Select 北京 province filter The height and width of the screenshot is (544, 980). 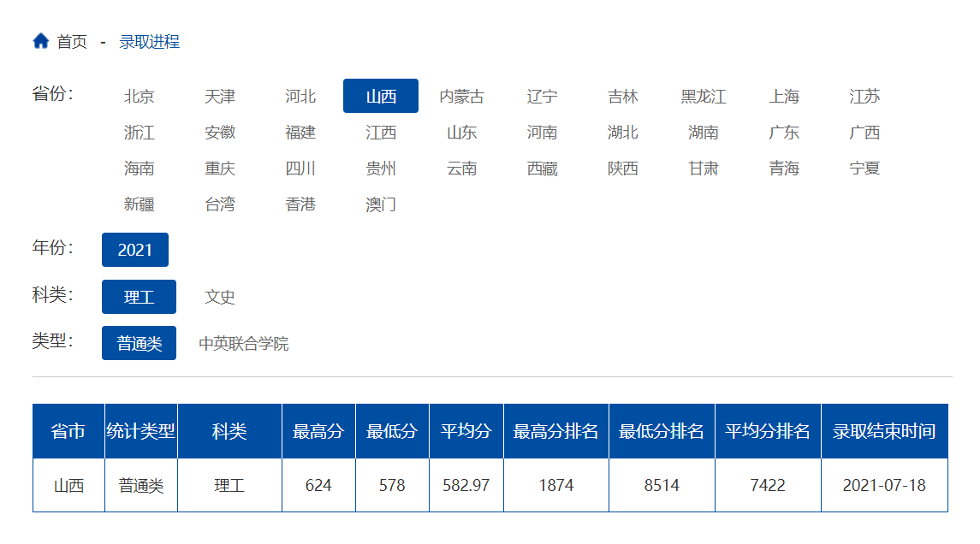pyautogui.click(x=140, y=96)
